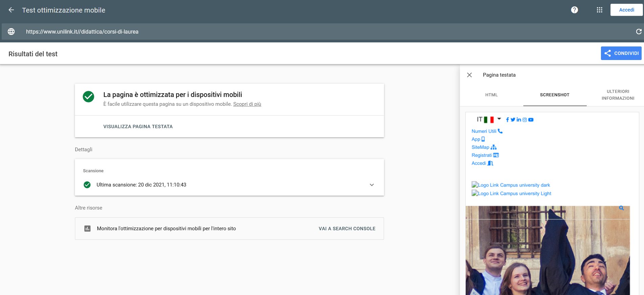Click Logo Link Campus university Light
644x295 pixels.
[x=511, y=194]
